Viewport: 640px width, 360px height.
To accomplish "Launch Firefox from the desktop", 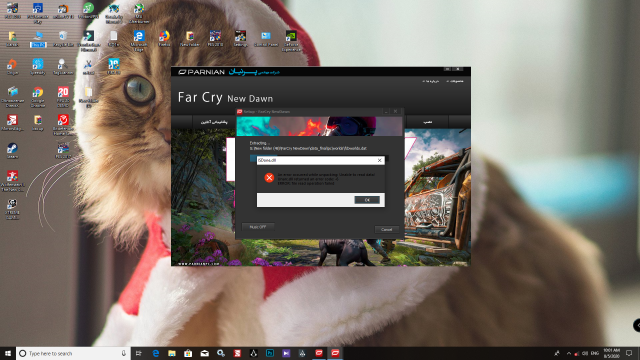I will pyautogui.click(x=164, y=39).
